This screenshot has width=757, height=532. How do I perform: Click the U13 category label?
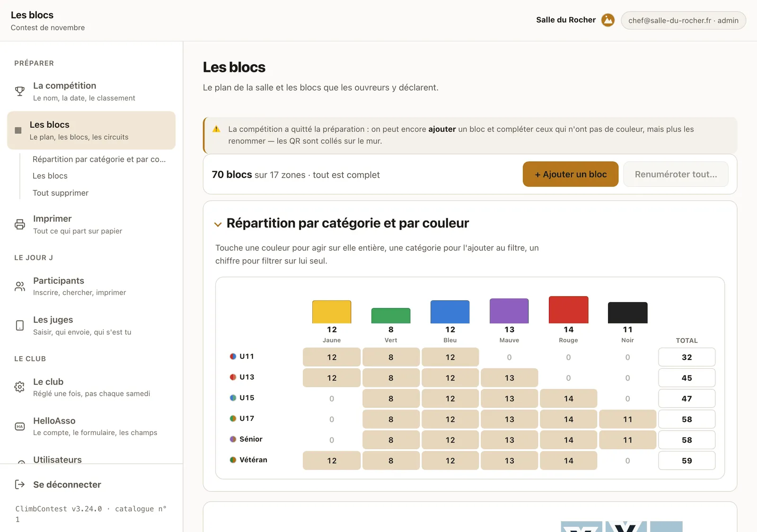click(247, 377)
